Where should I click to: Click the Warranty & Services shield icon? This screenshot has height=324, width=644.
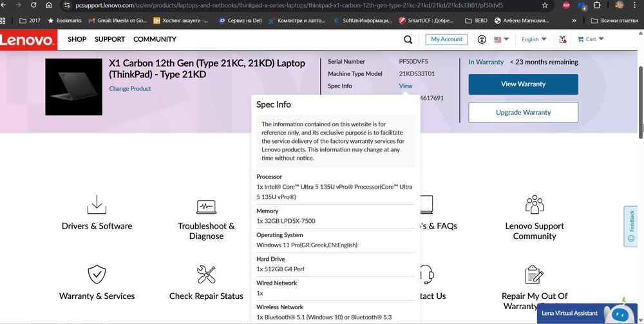click(97, 274)
